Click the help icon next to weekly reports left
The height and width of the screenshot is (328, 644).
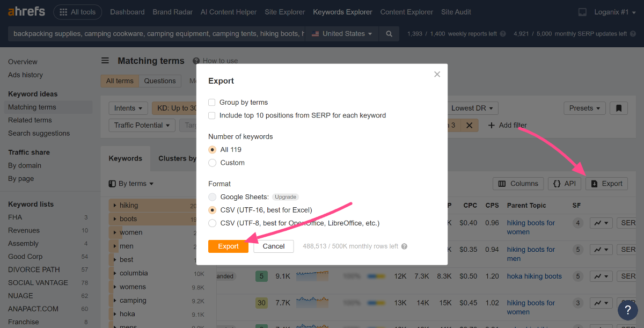tap(503, 34)
